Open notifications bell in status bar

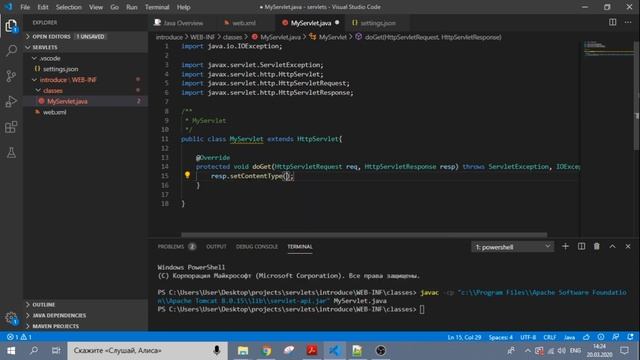pyautogui.click(x=631, y=337)
